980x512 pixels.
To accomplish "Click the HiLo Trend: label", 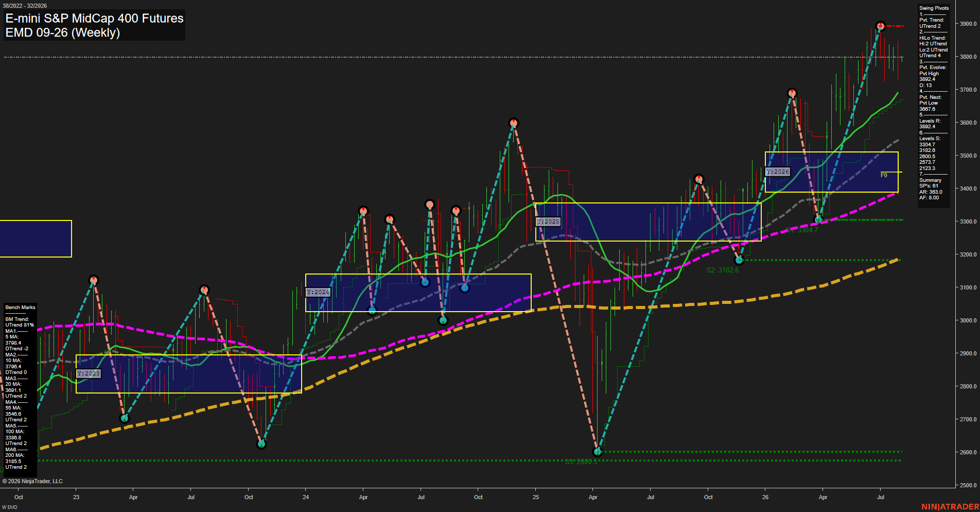I will (x=933, y=38).
